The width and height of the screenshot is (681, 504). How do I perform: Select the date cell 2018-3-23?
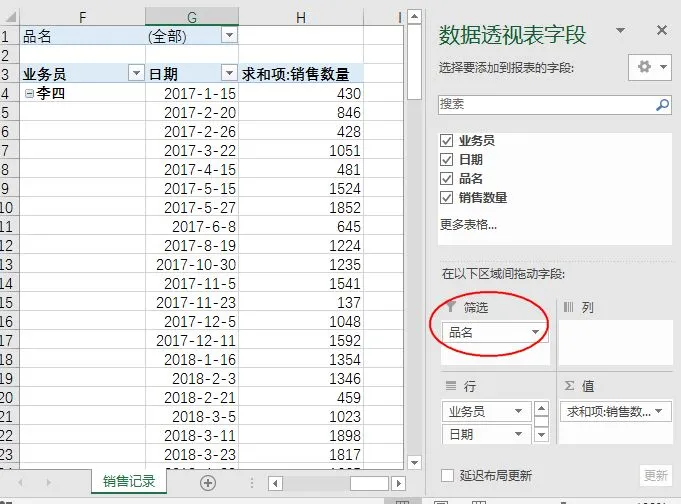coord(192,454)
